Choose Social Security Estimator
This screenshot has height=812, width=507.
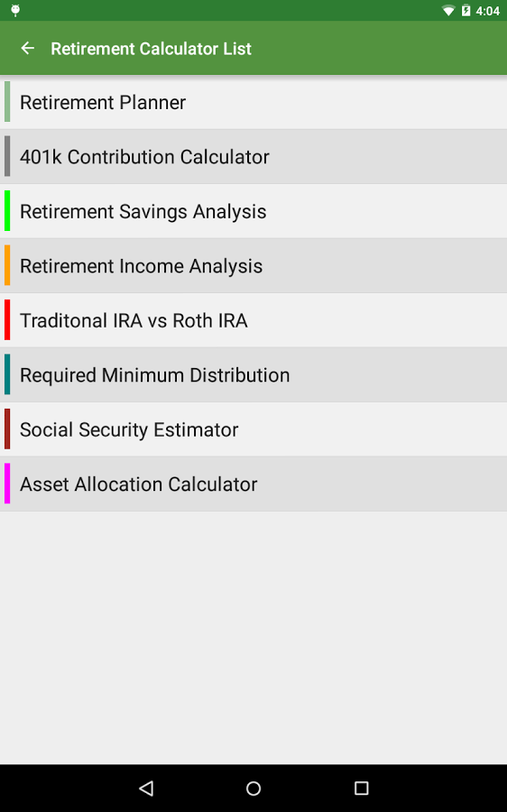point(253,429)
